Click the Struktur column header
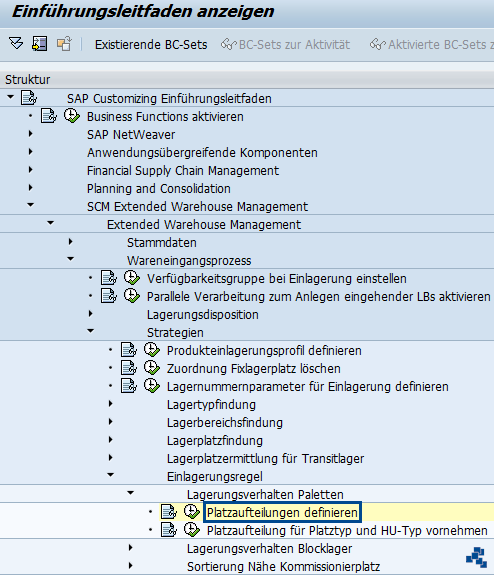The image size is (494, 575). [247, 80]
